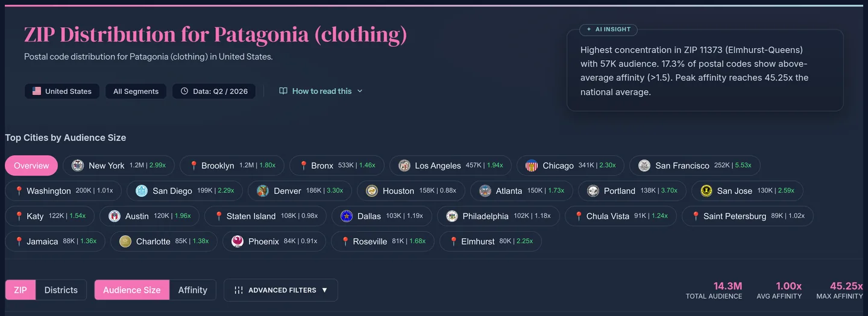Image resolution: width=868 pixels, height=316 pixels.
Task: Click the Houston city seal icon
Action: point(372,191)
